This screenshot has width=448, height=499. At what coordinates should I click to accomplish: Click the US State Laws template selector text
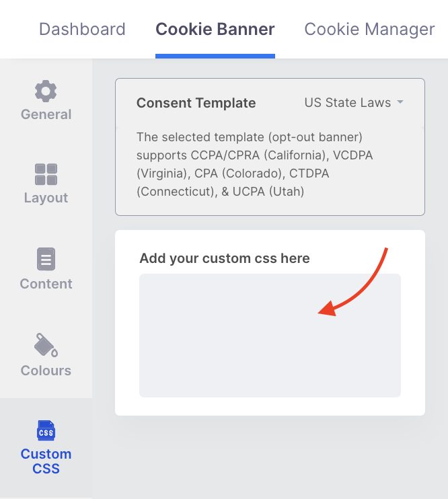click(347, 102)
